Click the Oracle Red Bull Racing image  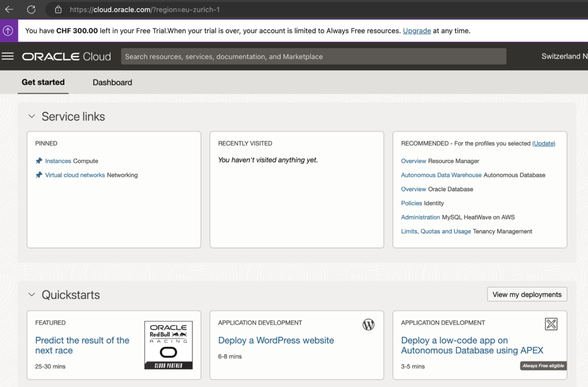point(168,345)
